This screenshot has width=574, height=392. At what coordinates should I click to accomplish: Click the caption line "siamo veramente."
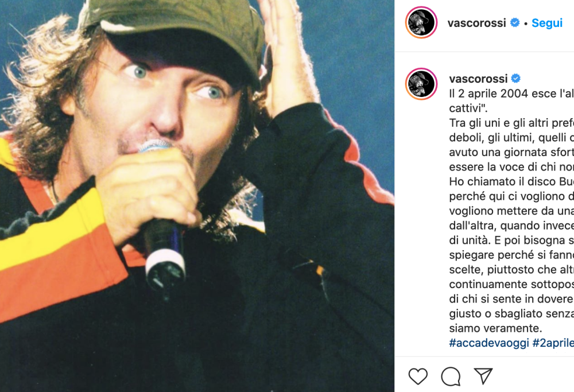click(x=496, y=328)
